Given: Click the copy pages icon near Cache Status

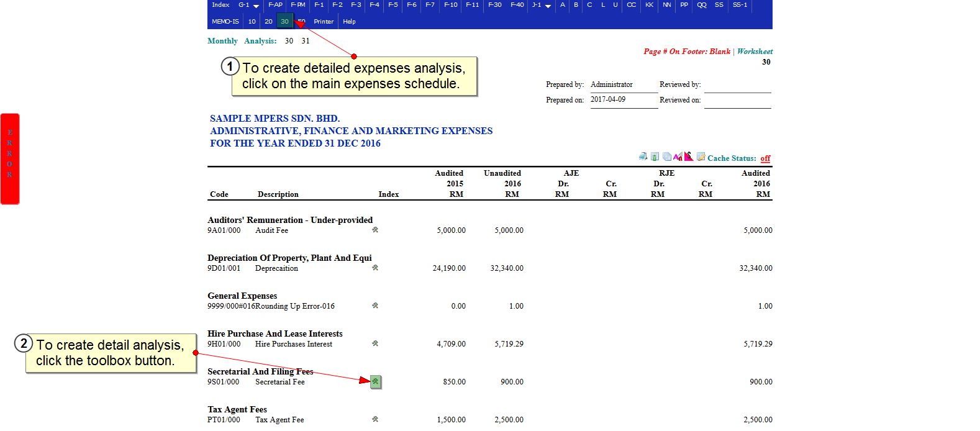Looking at the screenshot, I should (666, 157).
